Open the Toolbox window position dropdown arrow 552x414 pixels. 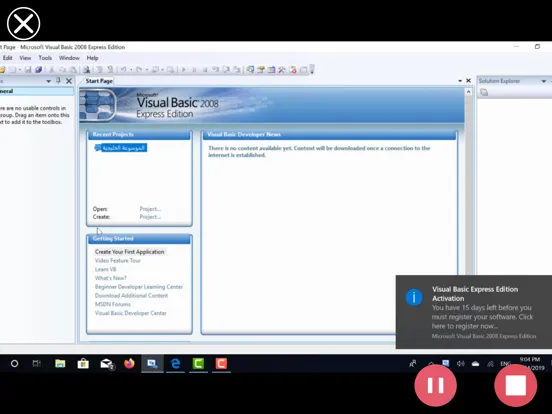49,81
